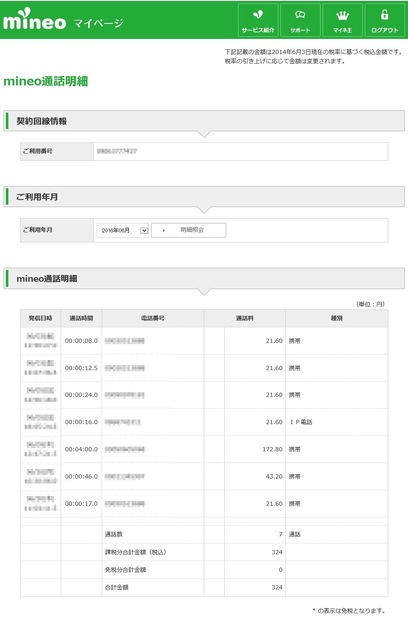Click the blurred ご利用番号 phone number
This screenshot has width=408, height=620.
point(117,151)
